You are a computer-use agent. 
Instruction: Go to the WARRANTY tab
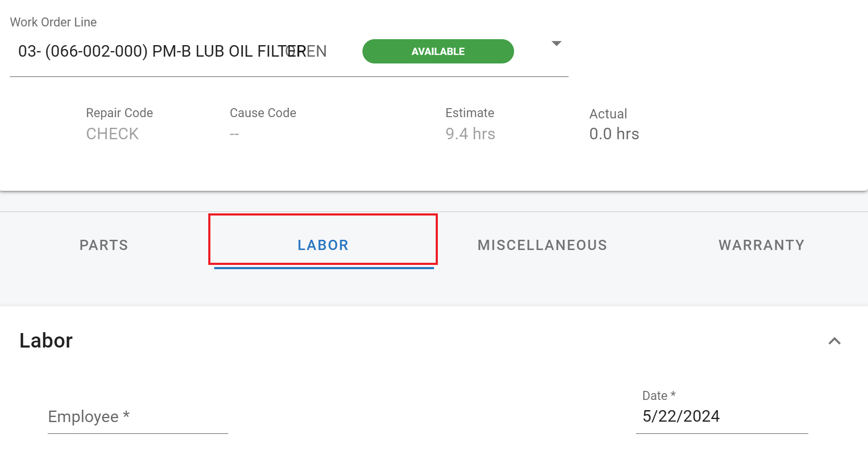tap(762, 245)
